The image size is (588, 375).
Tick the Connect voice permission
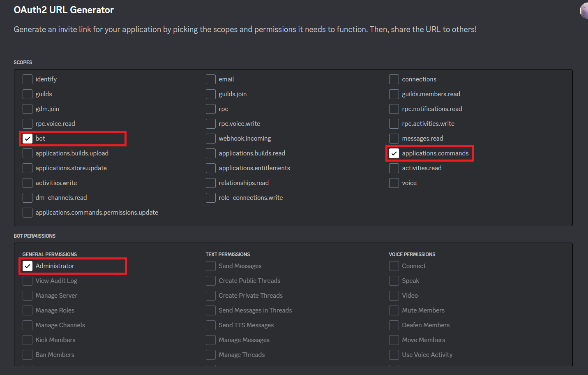click(394, 266)
